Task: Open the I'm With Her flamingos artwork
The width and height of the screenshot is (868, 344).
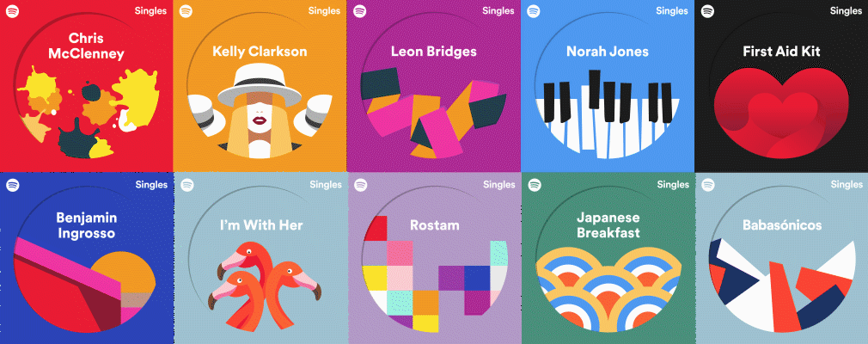Action: [x=265, y=286]
